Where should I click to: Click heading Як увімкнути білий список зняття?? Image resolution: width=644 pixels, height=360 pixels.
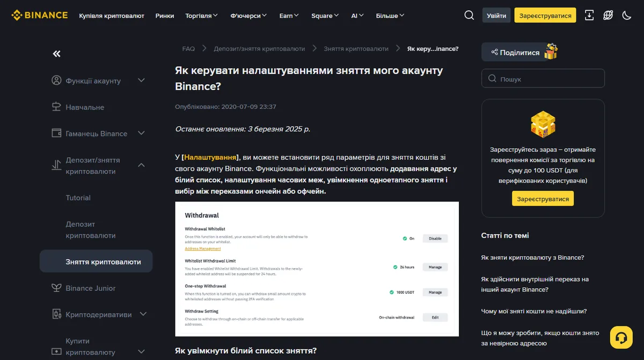(x=246, y=350)
